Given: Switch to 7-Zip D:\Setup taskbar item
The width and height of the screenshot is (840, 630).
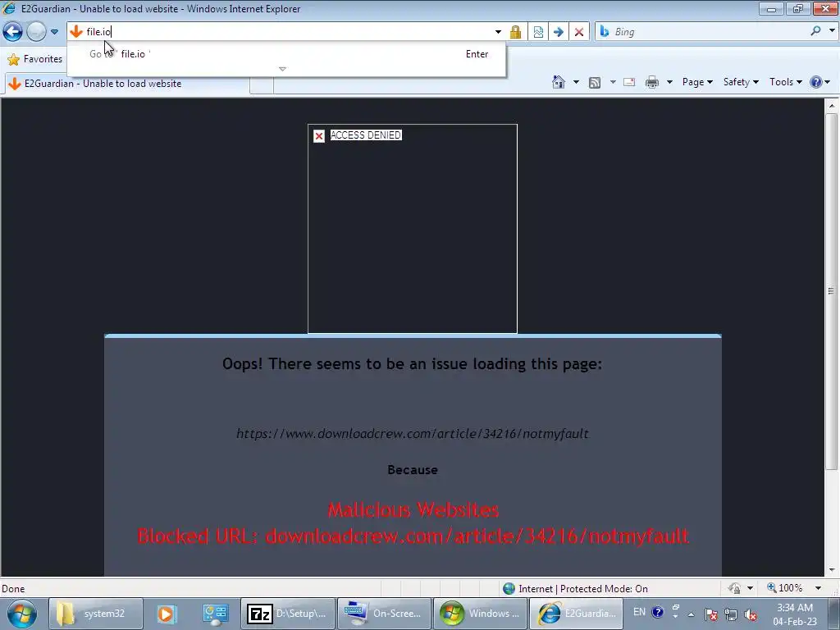Looking at the screenshot, I should pos(288,614).
